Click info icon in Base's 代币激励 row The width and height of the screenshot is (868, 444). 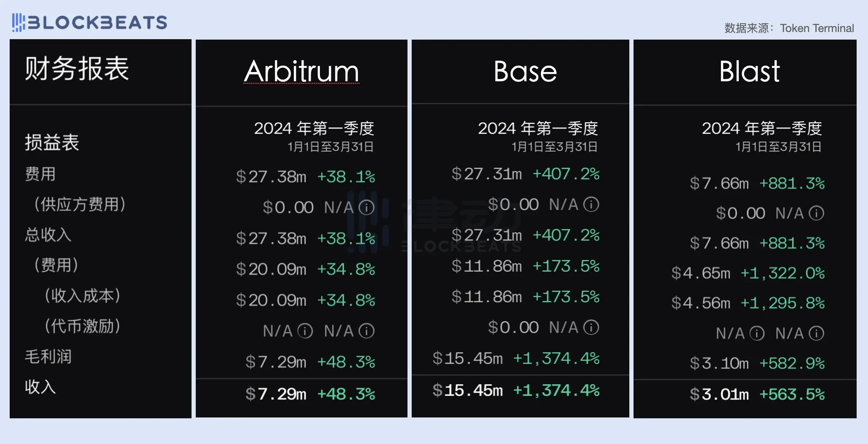(591, 327)
